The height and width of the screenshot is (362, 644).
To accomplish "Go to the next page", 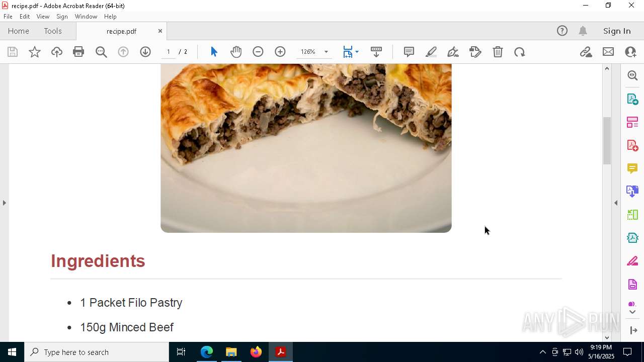I will click(145, 52).
